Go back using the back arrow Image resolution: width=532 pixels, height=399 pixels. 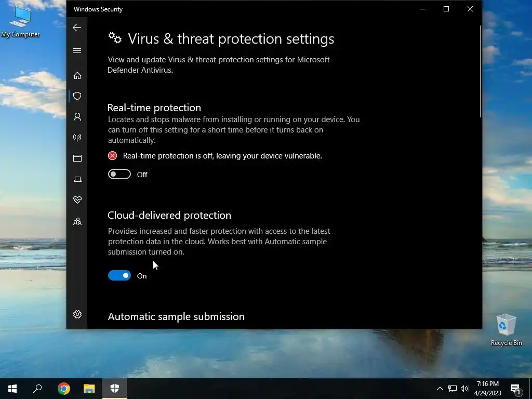click(x=77, y=28)
